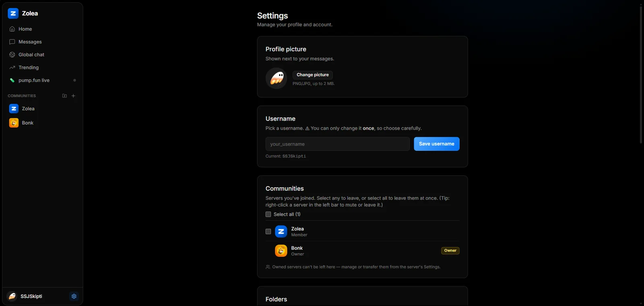644x306 pixels.
Task: Click the Settings page heading
Action: (272, 16)
